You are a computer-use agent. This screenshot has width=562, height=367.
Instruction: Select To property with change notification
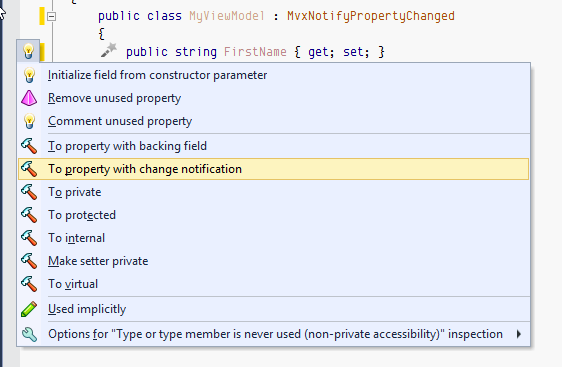tap(273, 169)
